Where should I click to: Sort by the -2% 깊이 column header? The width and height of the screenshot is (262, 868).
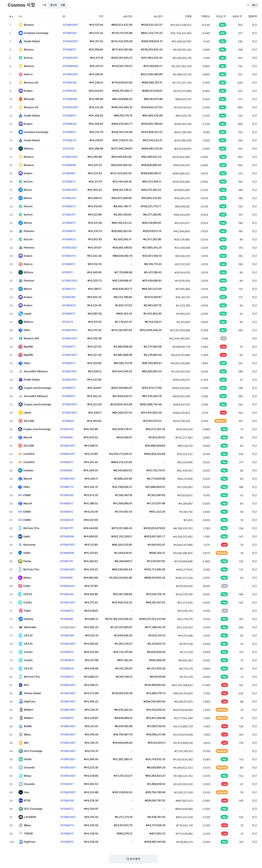pos(157,17)
